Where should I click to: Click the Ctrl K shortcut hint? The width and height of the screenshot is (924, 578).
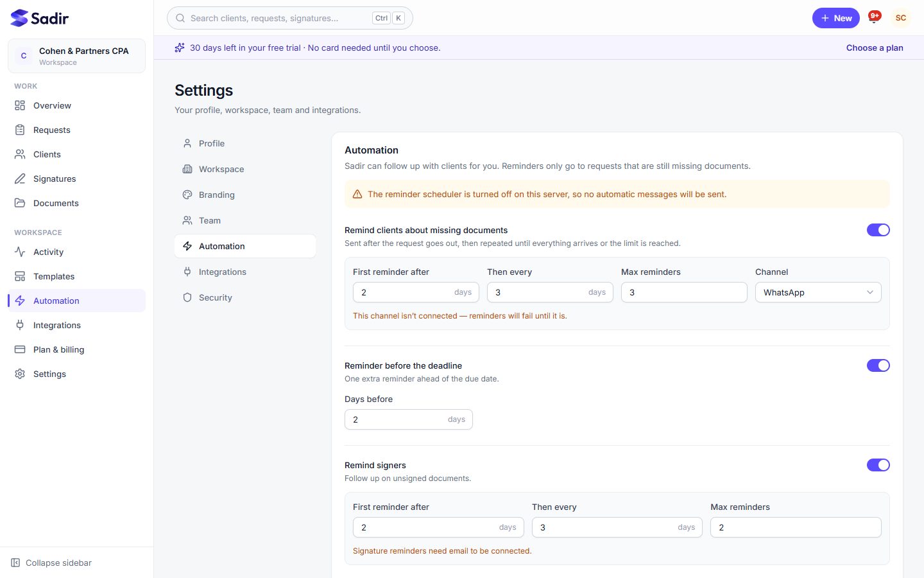click(x=389, y=18)
